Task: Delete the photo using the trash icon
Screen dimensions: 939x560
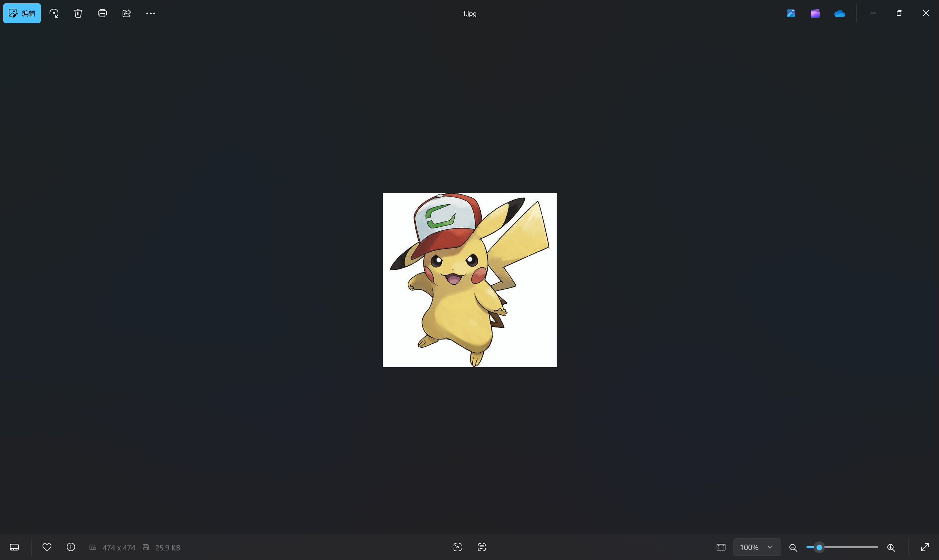Action: [78, 13]
